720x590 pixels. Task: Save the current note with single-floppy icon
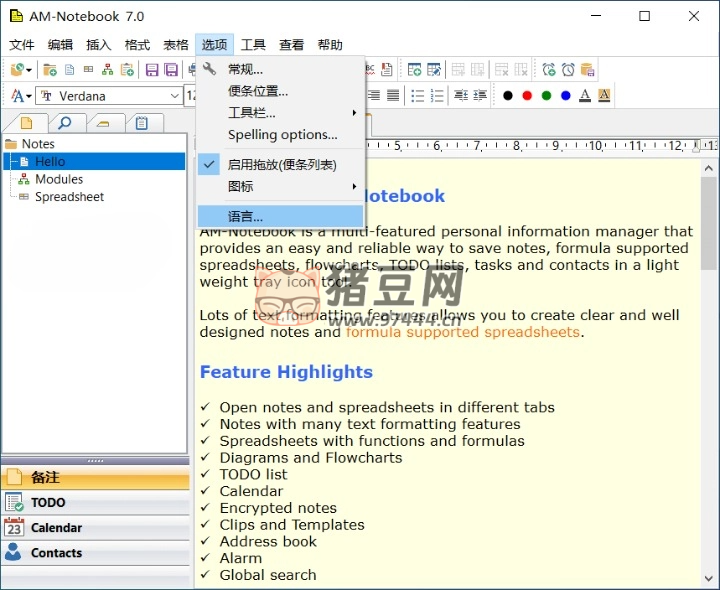point(152,70)
